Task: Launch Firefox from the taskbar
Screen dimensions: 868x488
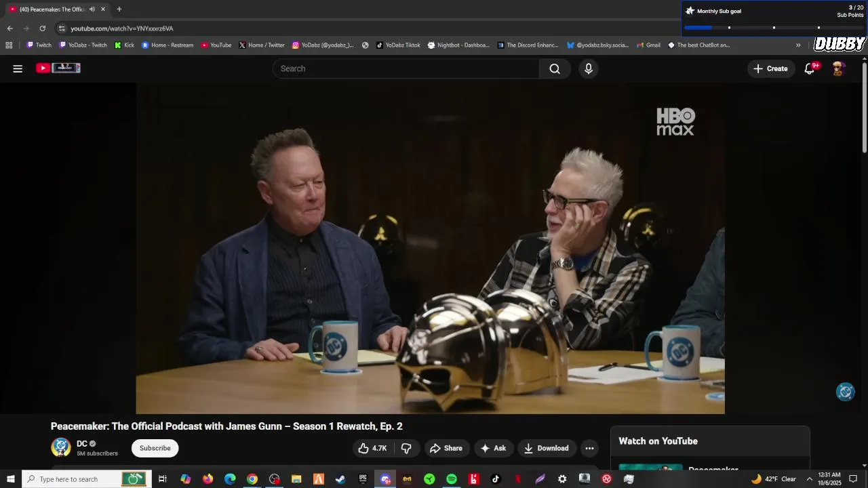Action: (x=208, y=479)
